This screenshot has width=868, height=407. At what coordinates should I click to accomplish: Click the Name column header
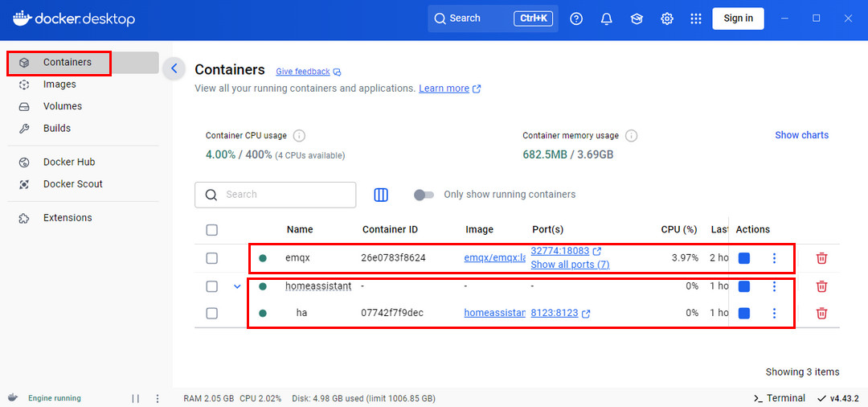pyautogui.click(x=300, y=230)
